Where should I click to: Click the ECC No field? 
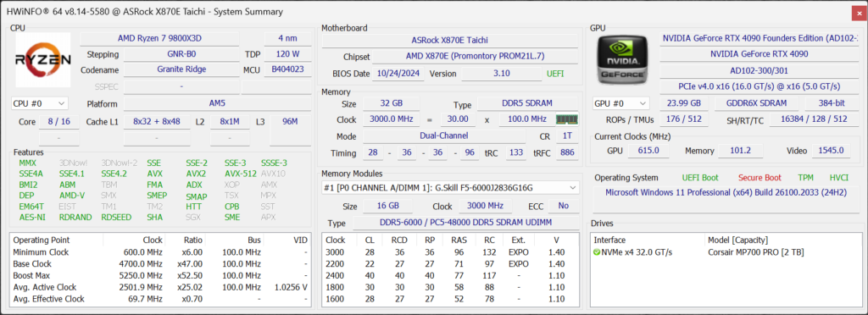pyautogui.click(x=564, y=206)
